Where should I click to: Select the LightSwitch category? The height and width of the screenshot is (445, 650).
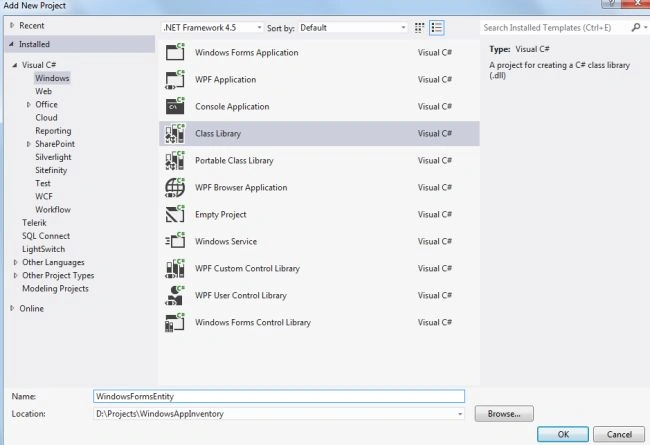click(44, 249)
